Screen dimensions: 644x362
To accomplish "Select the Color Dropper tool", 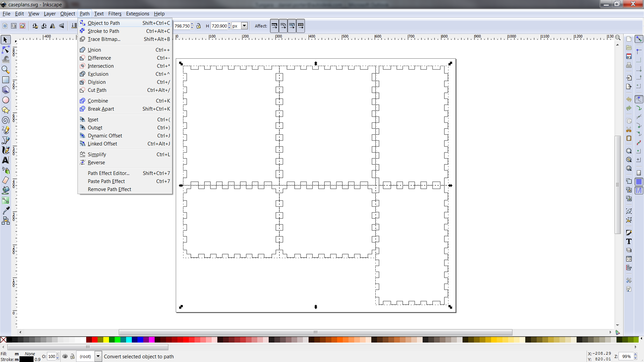I will (x=5, y=210).
